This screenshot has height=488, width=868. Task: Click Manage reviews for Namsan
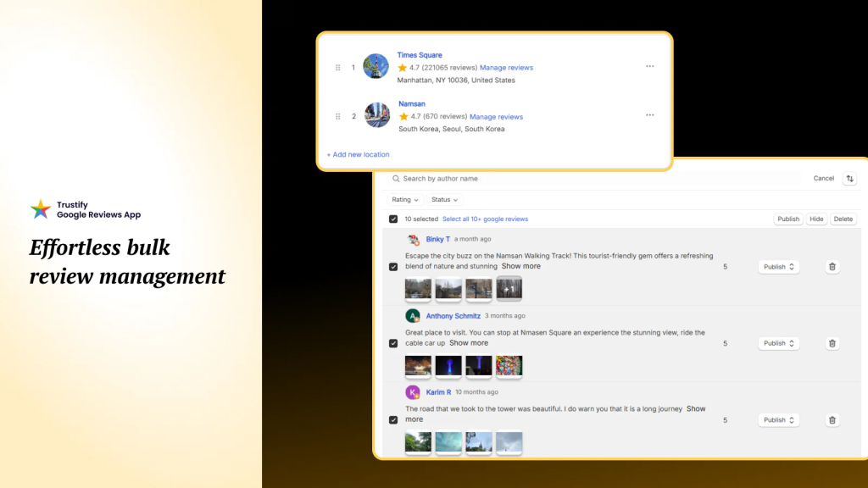(x=497, y=117)
